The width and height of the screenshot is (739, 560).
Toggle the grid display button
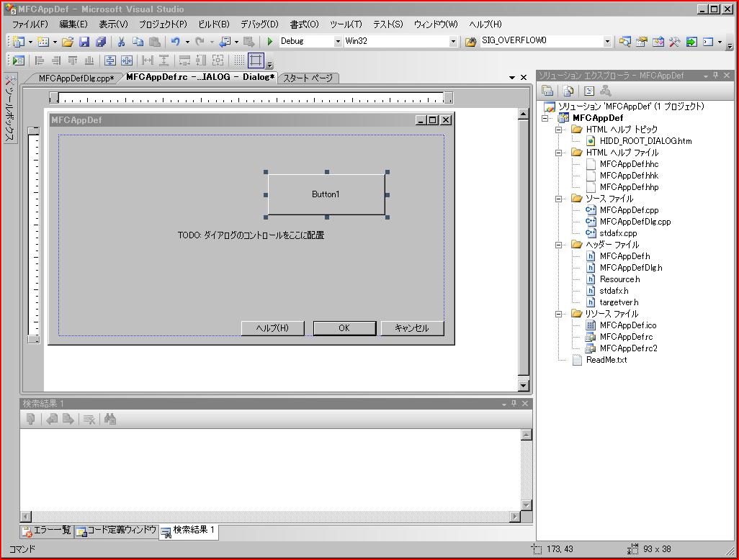(239, 61)
